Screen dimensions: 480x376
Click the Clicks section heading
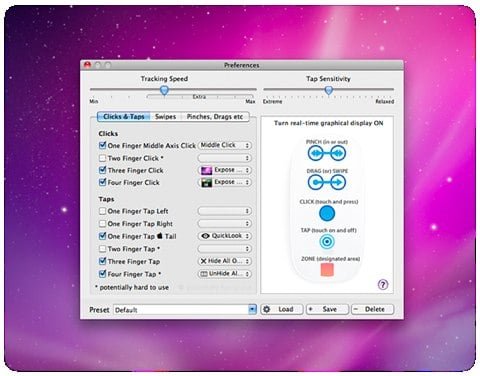click(108, 134)
